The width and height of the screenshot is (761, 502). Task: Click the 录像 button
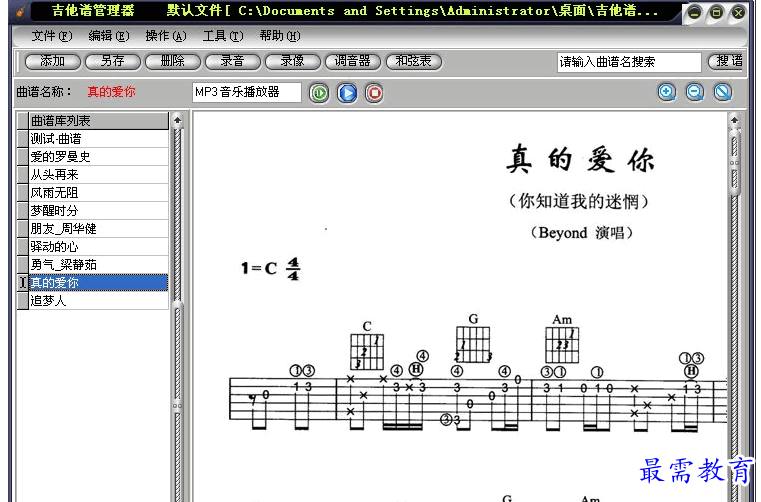coord(293,61)
